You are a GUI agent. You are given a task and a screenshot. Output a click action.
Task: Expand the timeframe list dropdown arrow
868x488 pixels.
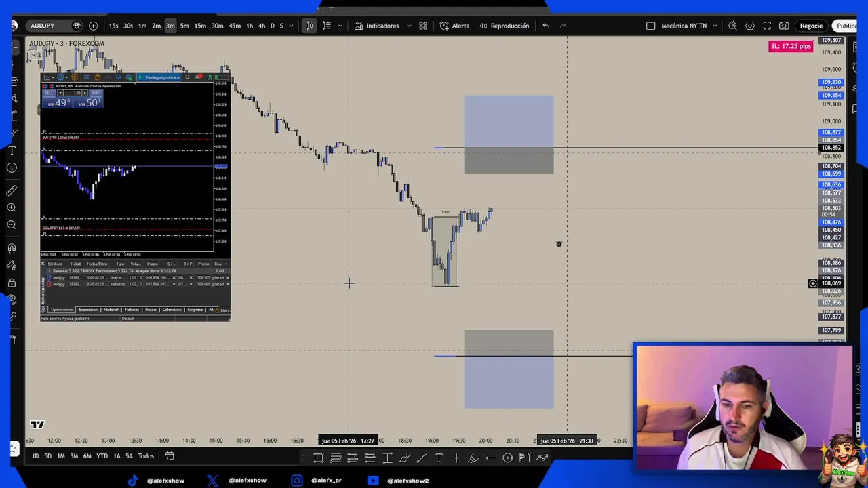coord(292,26)
